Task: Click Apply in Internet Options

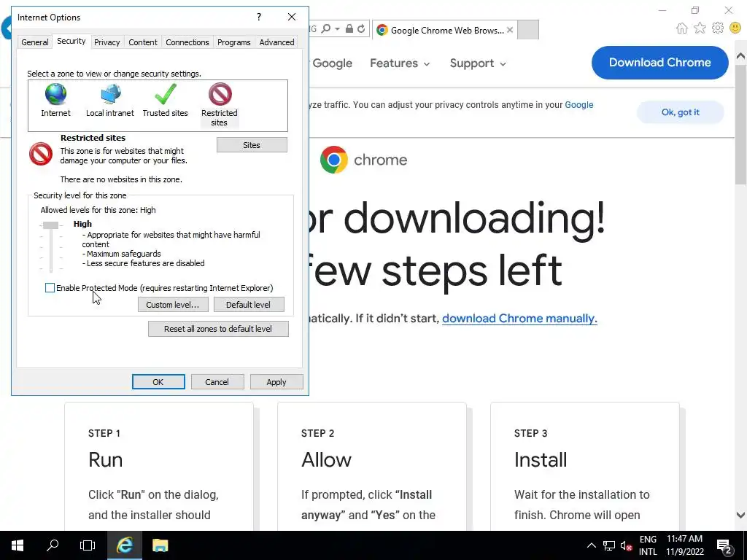Action: pos(276,381)
